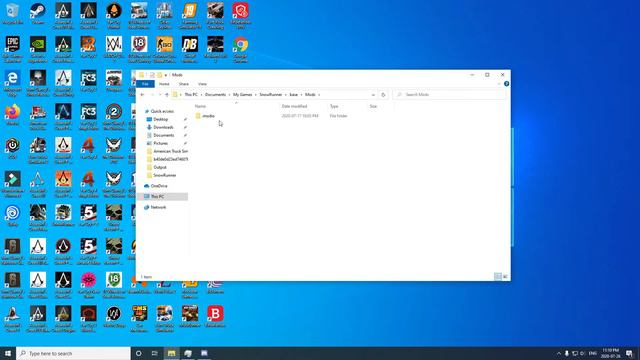Select The Division 2 desktop icon
The width and height of the screenshot is (640, 360).
coord(114,112)
